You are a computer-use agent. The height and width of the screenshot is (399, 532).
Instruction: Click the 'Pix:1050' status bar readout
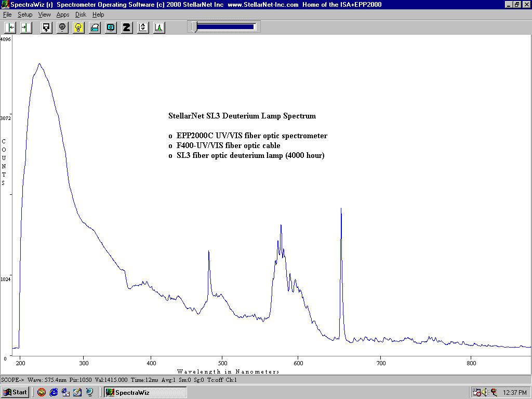(x=81, y=380)
